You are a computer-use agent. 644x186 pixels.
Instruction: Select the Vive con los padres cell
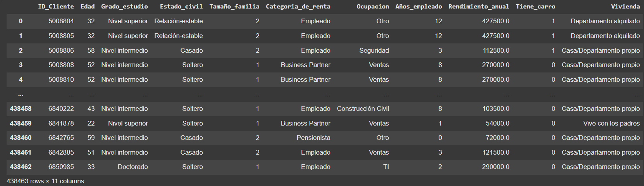tap(611, 123)
